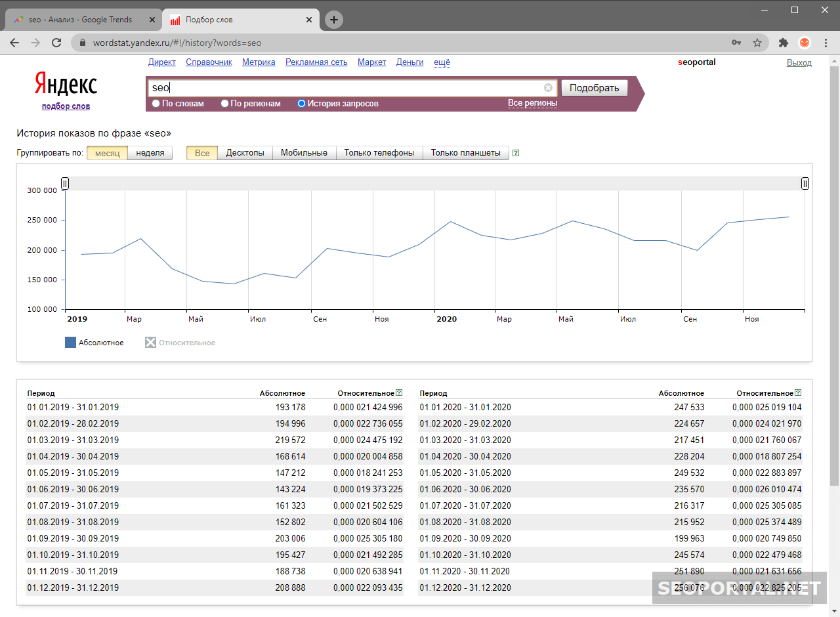The width and height of the screenshot is (840, 617).
Task: Toggle the 'Абсолютное' chart series legend
Action: (94, 343)
